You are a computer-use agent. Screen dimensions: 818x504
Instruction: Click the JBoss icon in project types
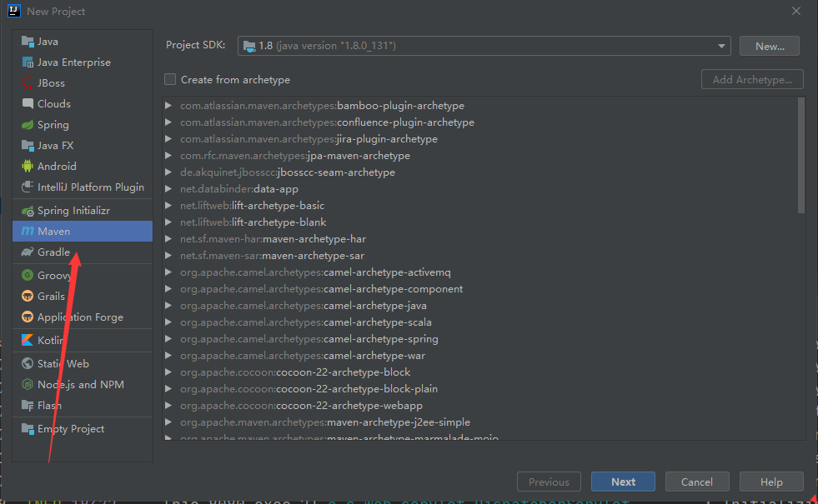pyautogui.click(x=28, y=83)
